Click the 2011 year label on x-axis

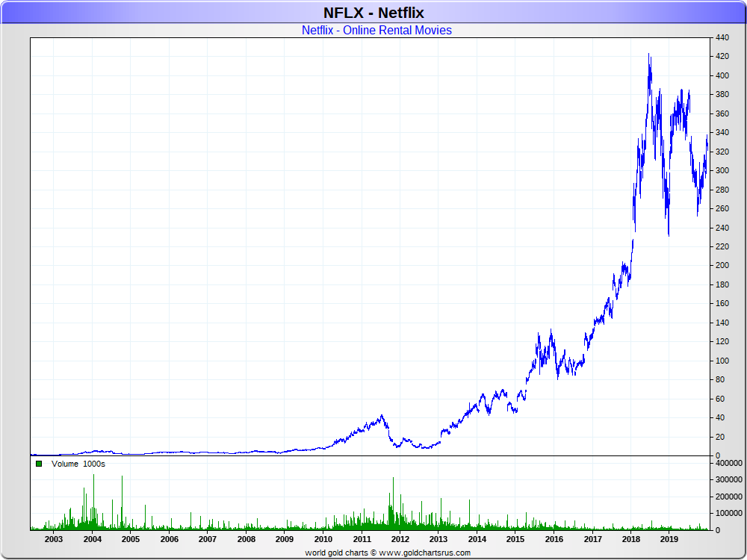coord(362,539)
